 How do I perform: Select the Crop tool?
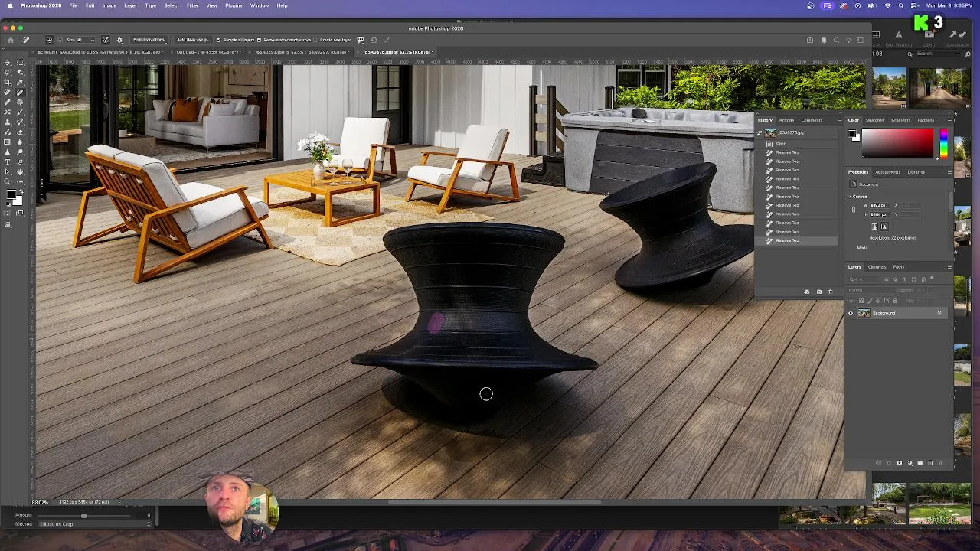[x=8, y=82]
